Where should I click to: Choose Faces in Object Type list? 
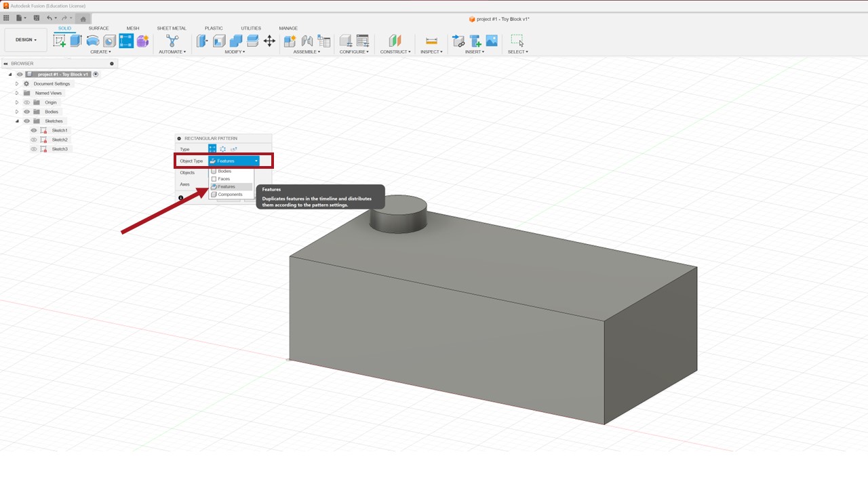(231, 179)
